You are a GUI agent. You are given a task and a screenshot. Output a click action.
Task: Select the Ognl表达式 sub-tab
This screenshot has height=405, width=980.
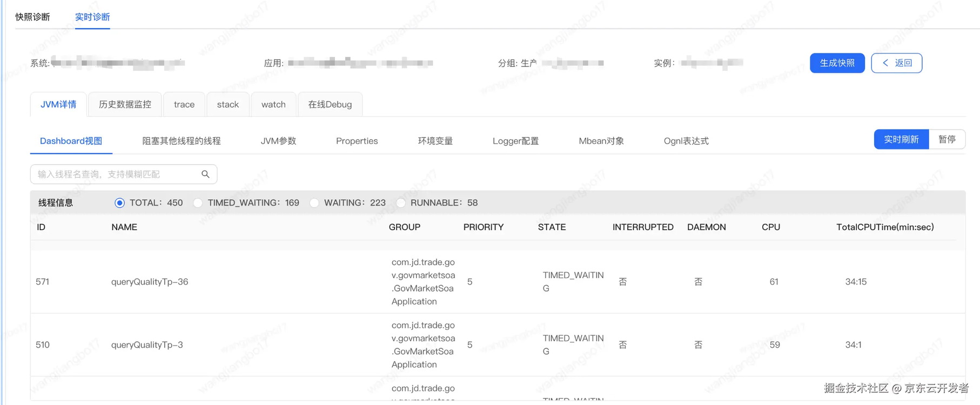[686, 141]
